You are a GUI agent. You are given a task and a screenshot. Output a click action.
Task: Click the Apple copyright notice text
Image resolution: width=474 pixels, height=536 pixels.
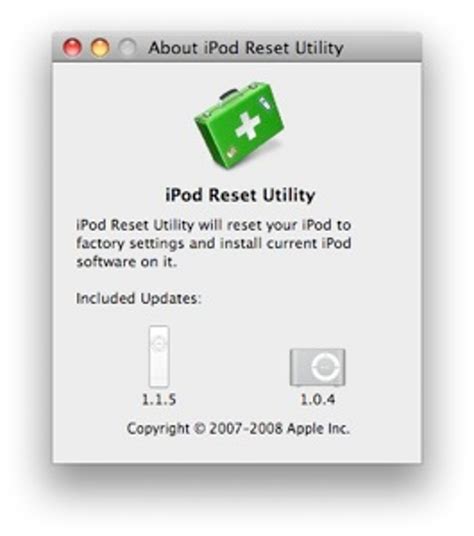click(238, 429)
